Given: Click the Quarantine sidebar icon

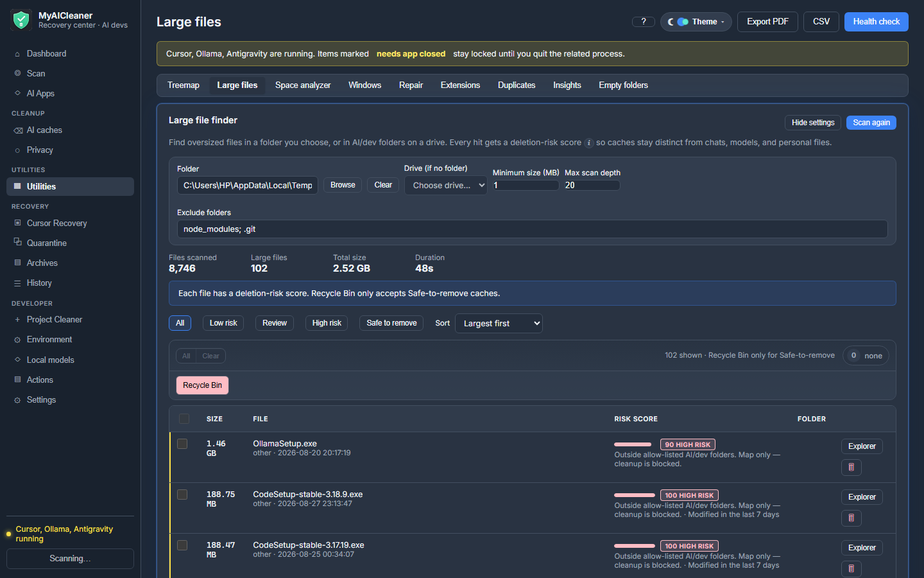Looking at the screenshot, I should click(17, 243).
